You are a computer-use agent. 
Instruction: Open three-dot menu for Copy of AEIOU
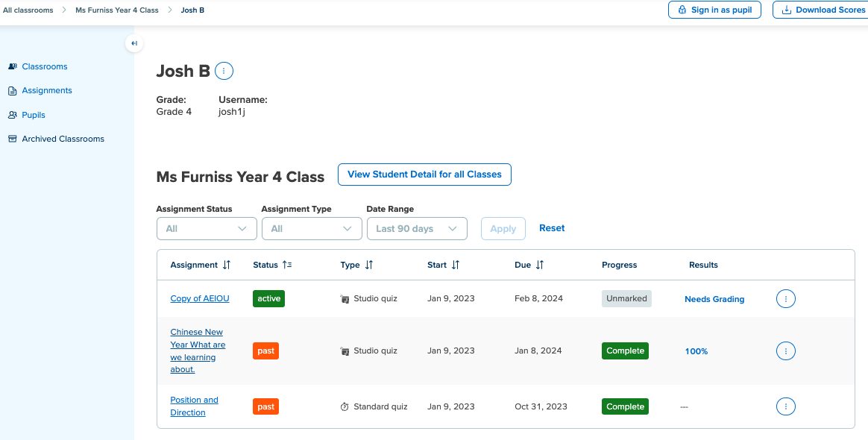(x=785, y=299)
